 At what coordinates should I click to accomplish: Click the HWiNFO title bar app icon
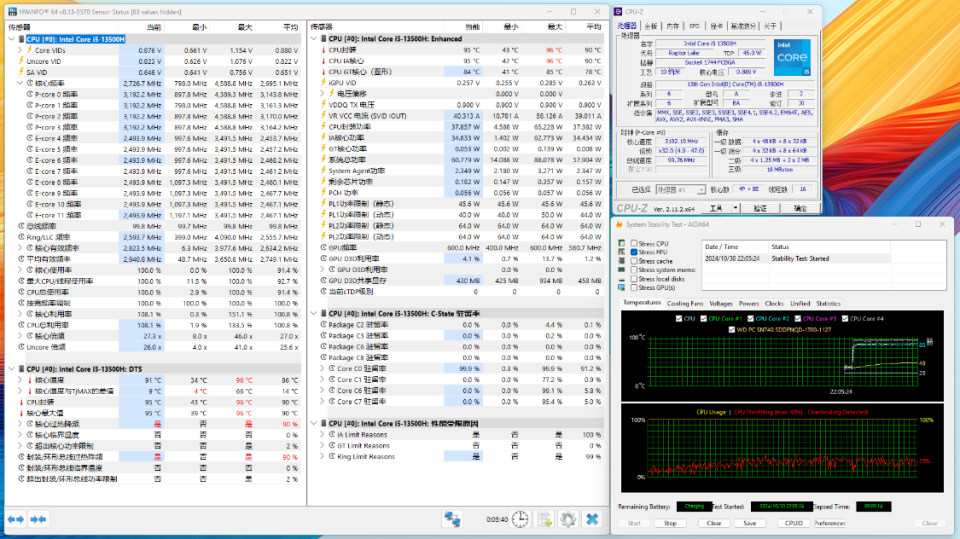(x=12, y=12)
